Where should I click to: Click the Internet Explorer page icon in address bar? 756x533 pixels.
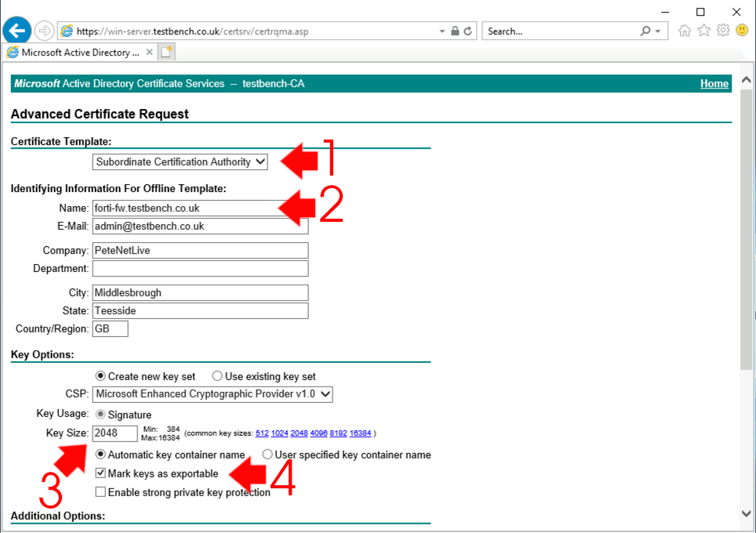click(67, 31)
